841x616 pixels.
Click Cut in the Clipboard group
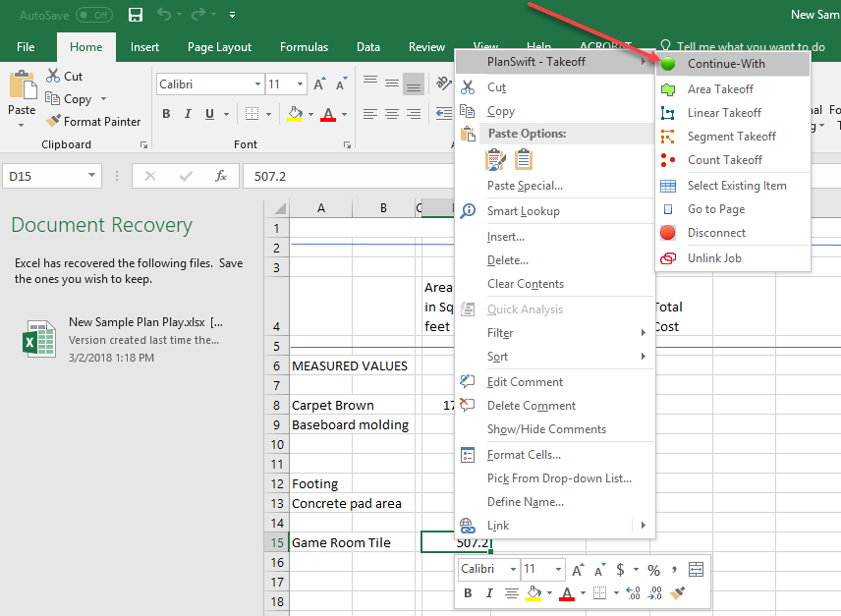tap(65, 76)
